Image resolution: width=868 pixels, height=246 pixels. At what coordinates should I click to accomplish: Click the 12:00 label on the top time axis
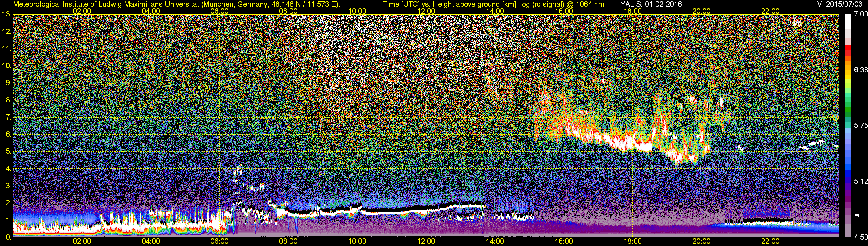(x=426, y=11)
